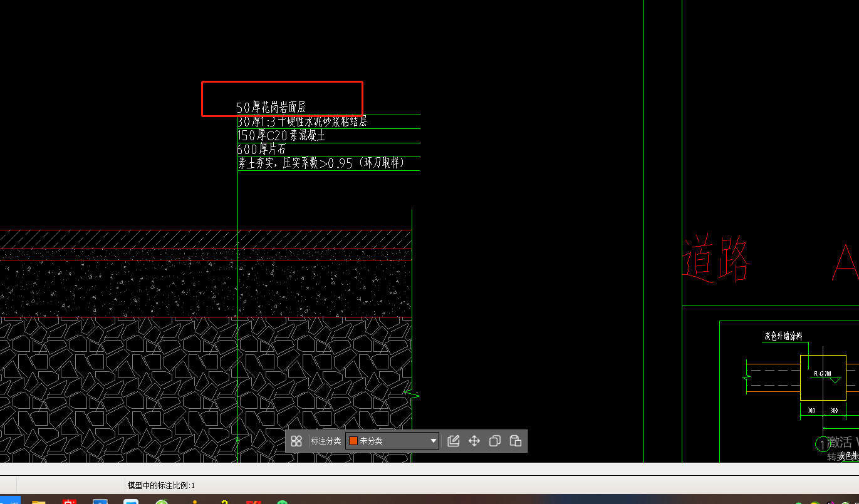Select the text 600厚片石
The height and width of the screenshot is (504, 859).
point(261,149)
